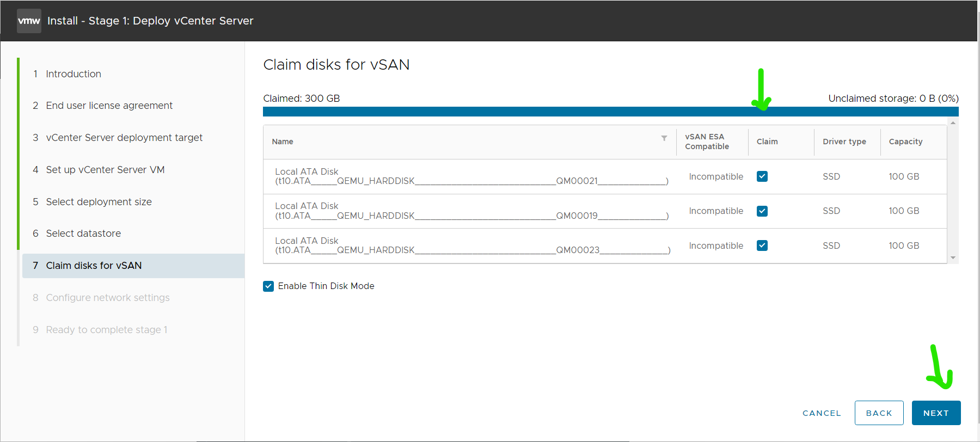Select Claim disks for vSAN step

(x=133, y=266)
